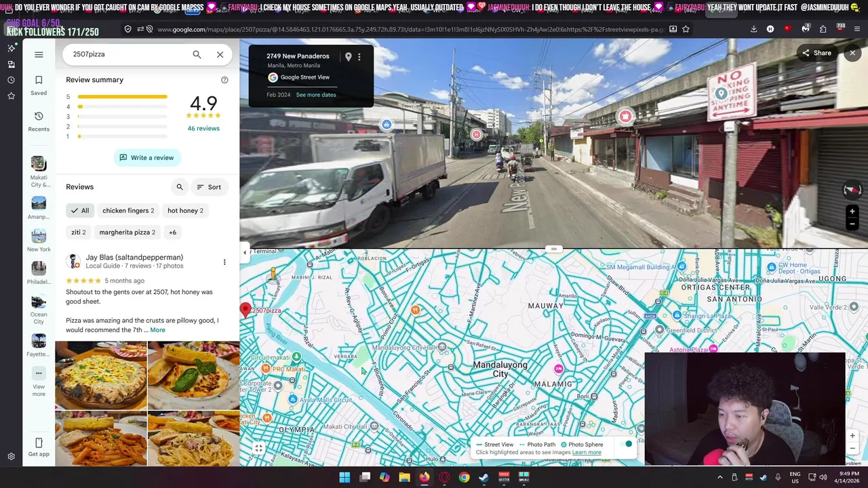The width and height of the screenshot is (868, 488).
Task: Toggle the Street View layer switch
Action: [625, 444]
